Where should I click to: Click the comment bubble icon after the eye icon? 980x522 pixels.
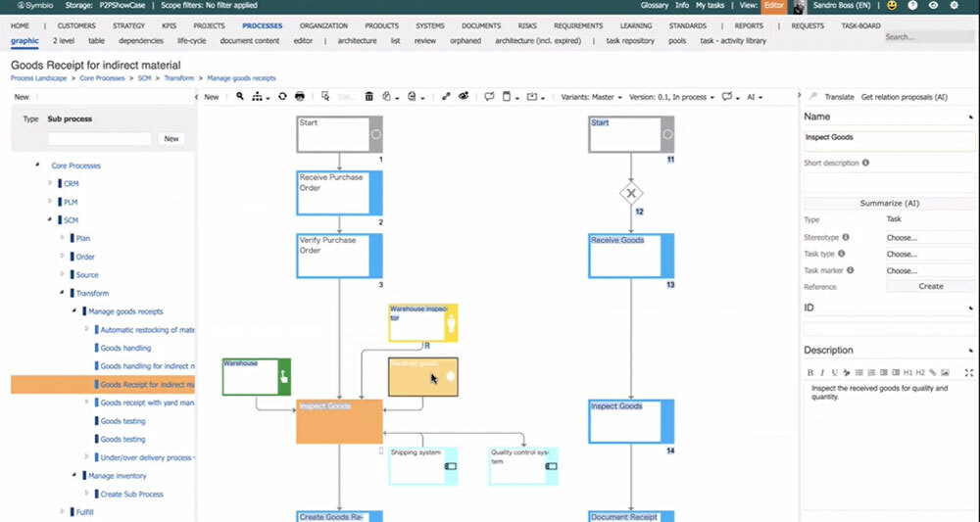coord(489,97)
